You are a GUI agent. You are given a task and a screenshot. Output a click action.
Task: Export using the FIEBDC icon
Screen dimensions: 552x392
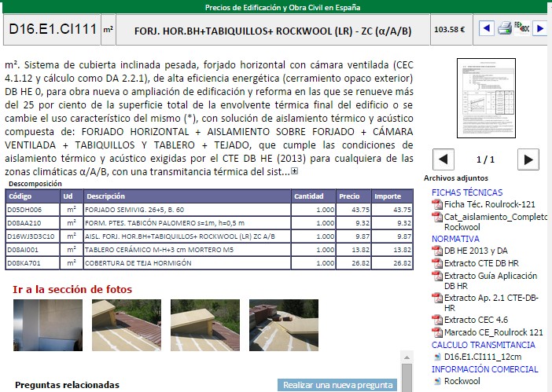pyautogui.click(x=521, y=27)
